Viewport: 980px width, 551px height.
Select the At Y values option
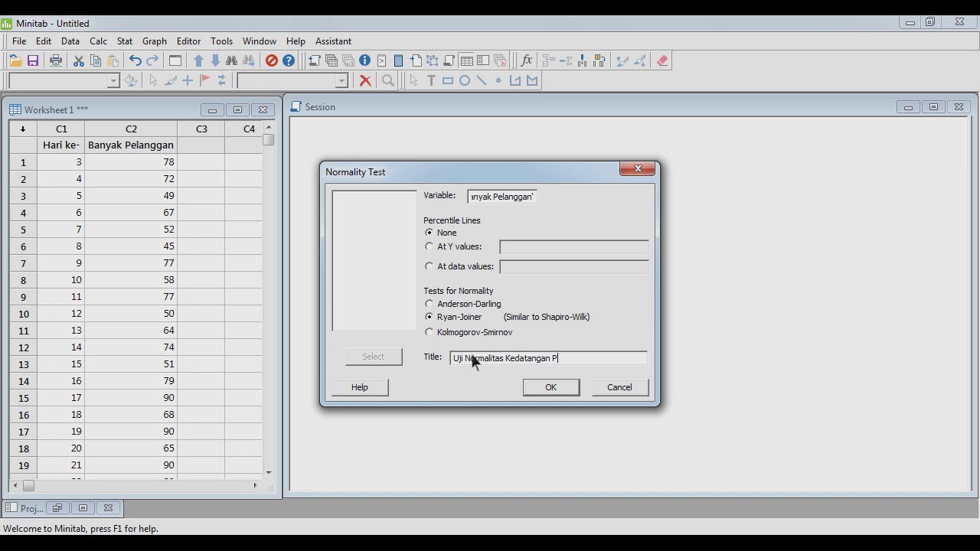[429, 246]
